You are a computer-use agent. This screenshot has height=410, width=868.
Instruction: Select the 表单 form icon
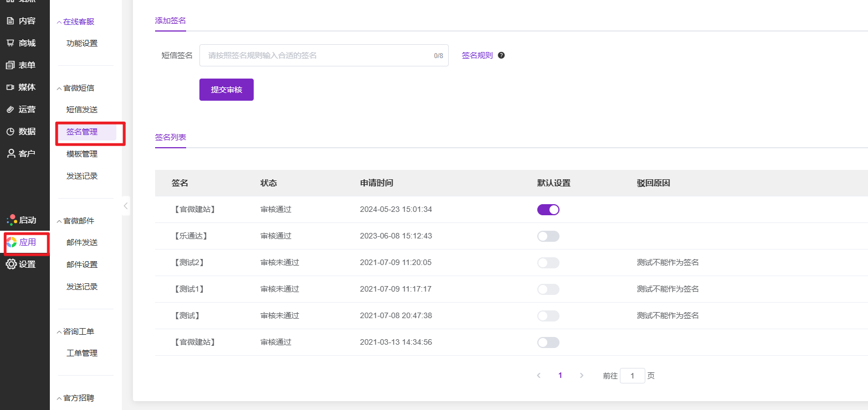coord(11,65)
